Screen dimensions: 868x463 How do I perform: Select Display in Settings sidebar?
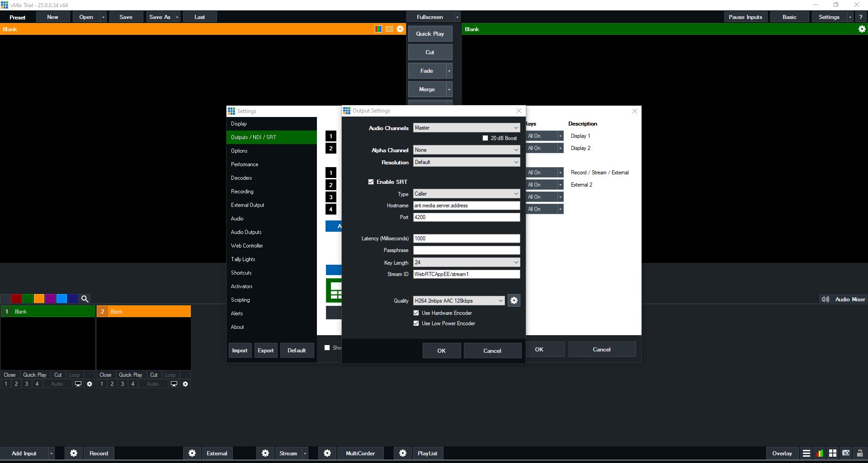(271, 124)
